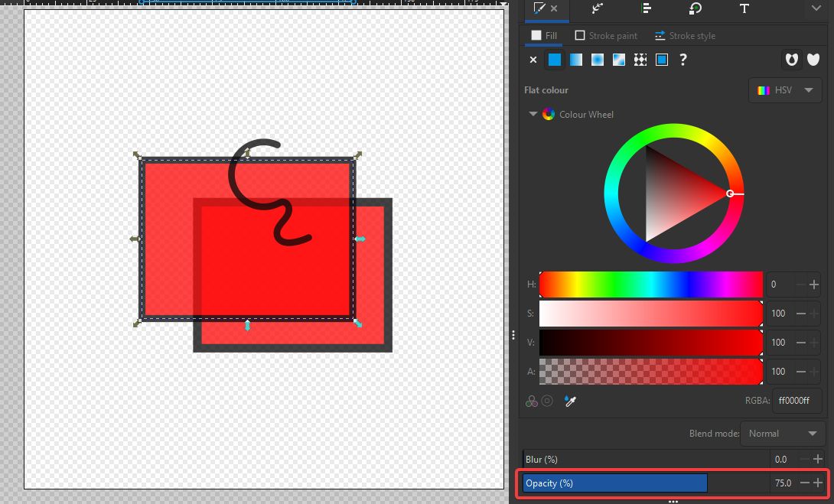834x504 pixels.
Task: Open the Text and Font dock tab
Action: [x=744, y=8]
